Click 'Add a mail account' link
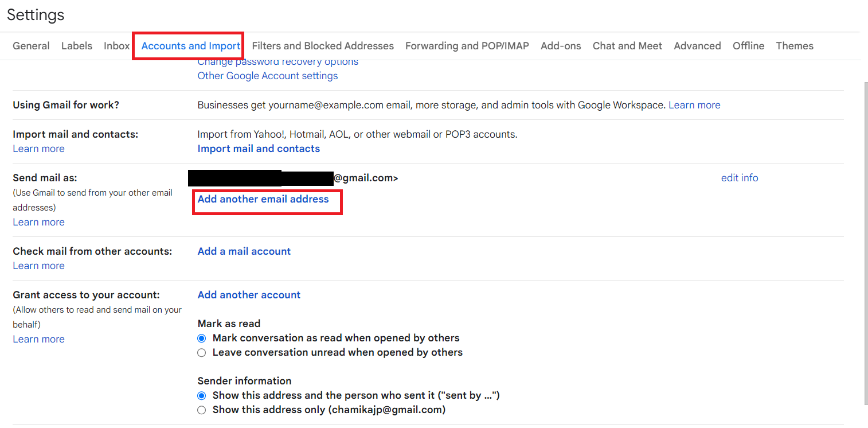 point(244,251)
